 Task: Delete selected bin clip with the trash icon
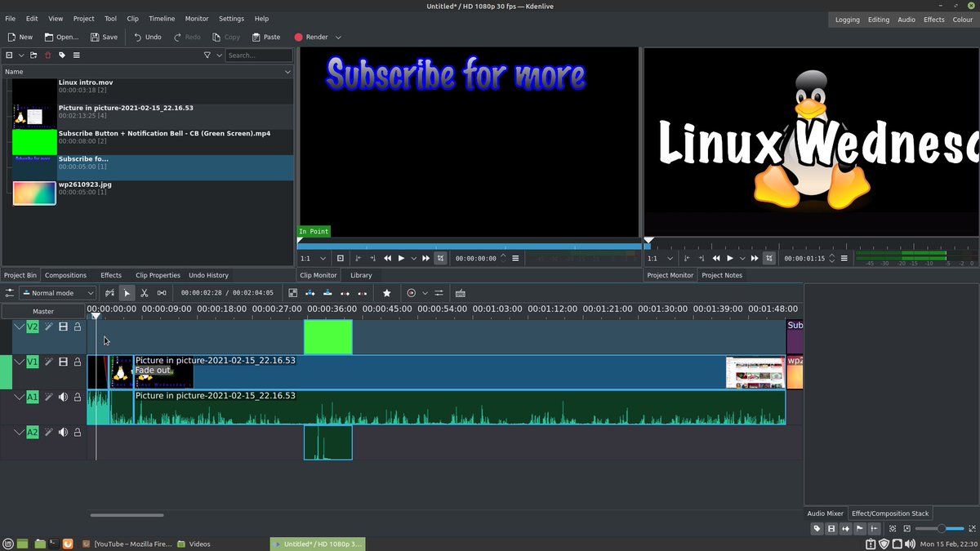(47, 56)
